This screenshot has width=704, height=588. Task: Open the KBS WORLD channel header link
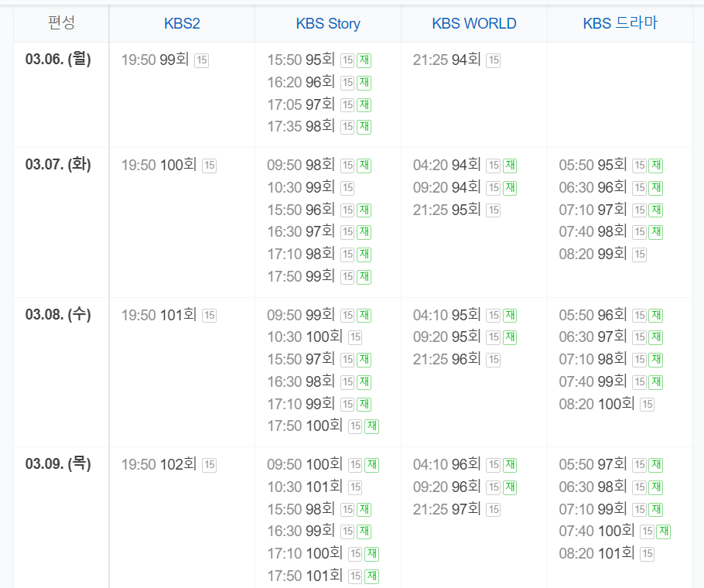coord(474,23)
